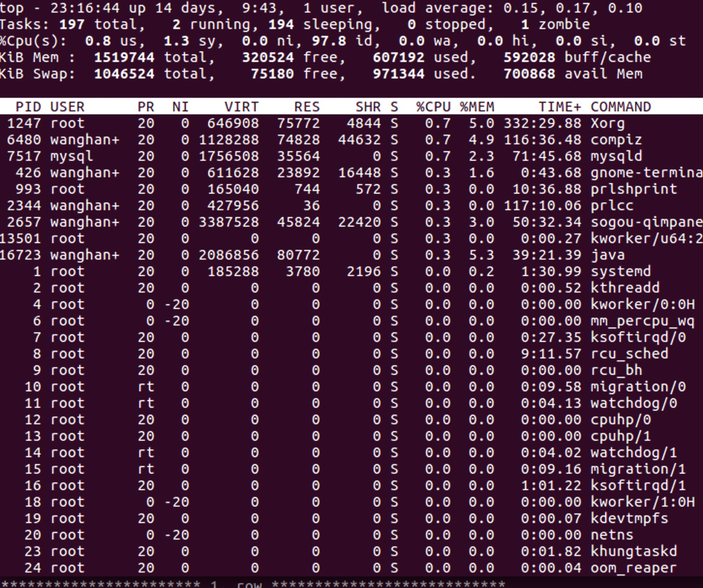Select free memory value 320524
This screenshot has width=703, height=588.
click(x=268, y=57)
